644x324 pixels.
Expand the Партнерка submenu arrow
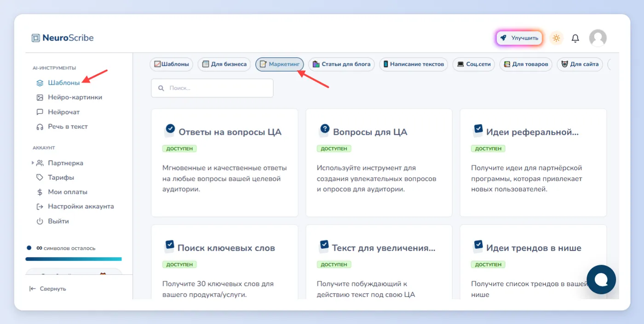(33, 163)
